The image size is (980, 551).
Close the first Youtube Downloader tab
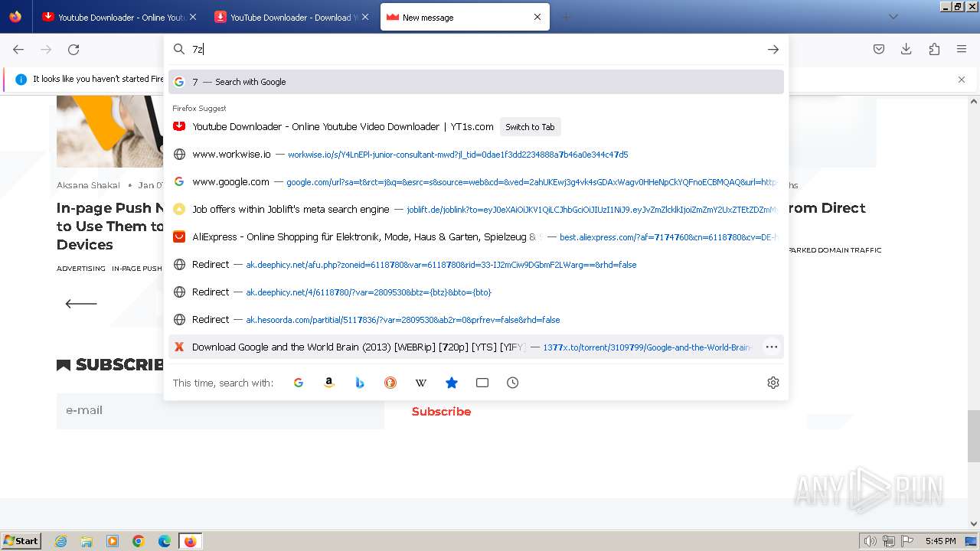(x=192, y=17)
